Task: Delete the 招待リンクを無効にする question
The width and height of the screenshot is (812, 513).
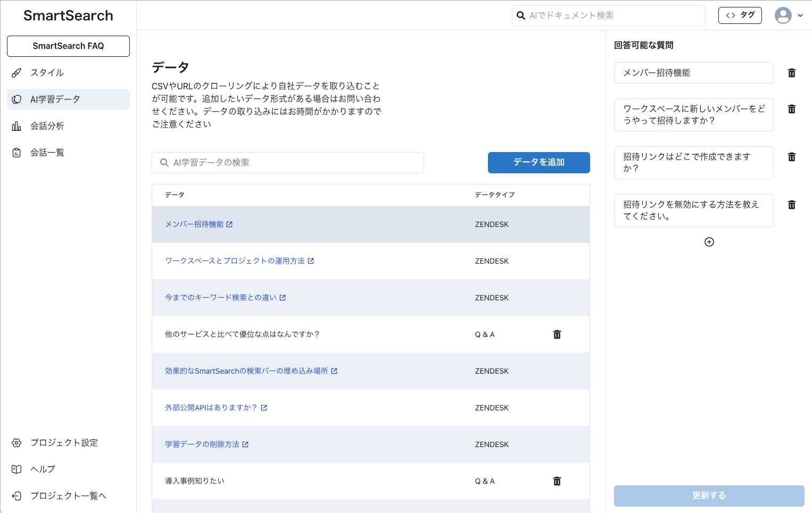Action: (x=792, y=205)
